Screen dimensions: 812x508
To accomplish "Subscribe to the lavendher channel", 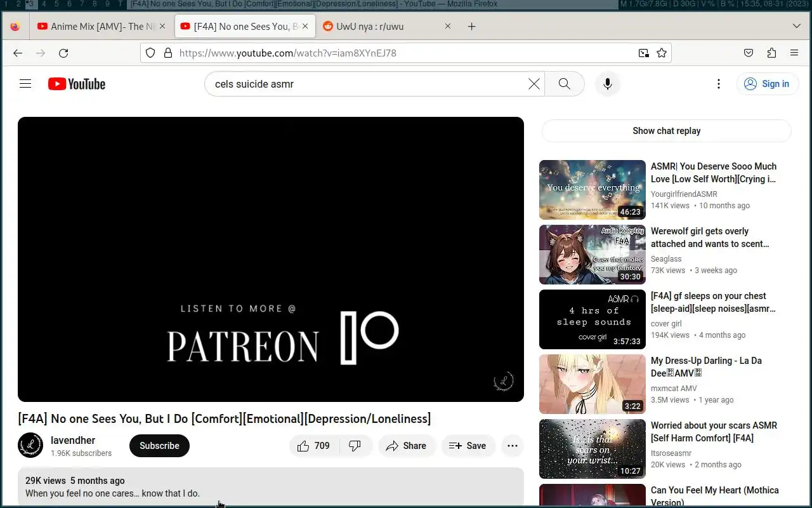I will [x=159, y=446].
